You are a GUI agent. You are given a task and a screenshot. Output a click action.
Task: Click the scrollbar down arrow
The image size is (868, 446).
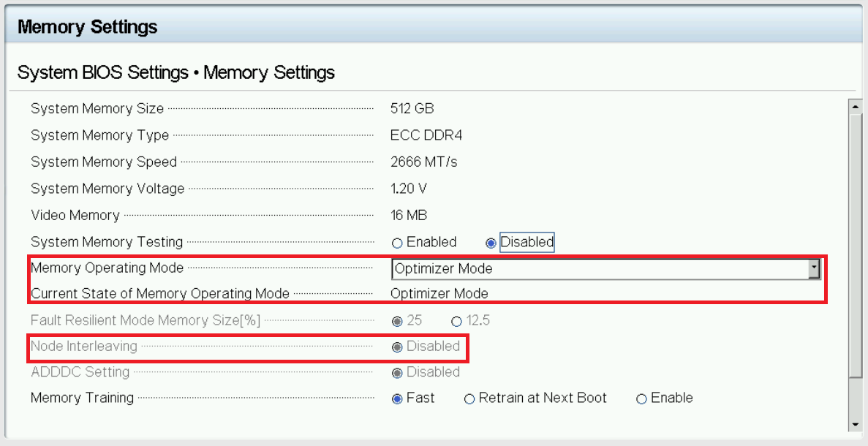coord(856,423)
